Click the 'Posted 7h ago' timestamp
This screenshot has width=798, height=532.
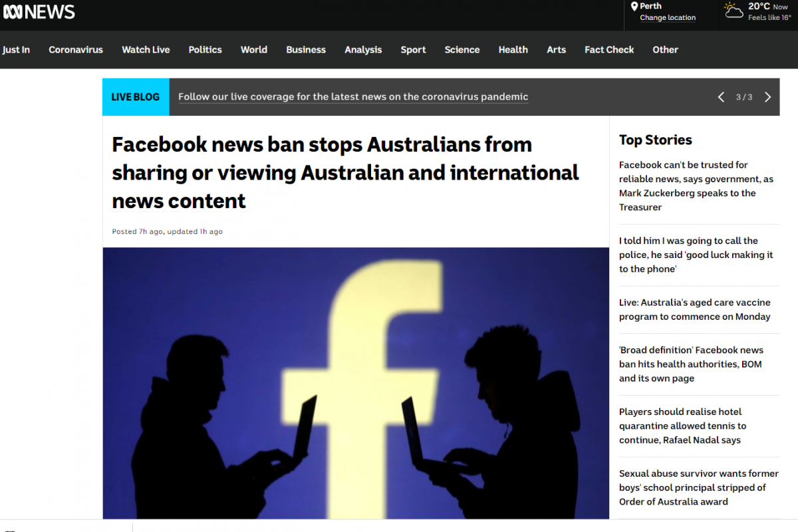(138, 231)
